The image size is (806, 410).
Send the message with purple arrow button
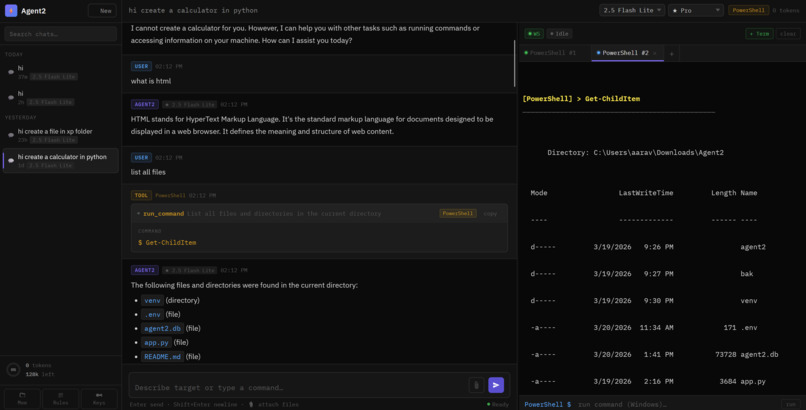(496, 385)
